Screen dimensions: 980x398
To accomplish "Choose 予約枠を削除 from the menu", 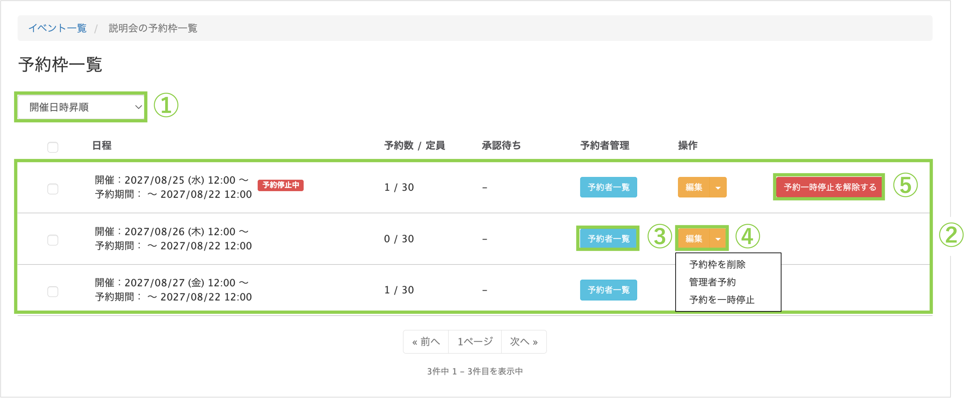I will click(x=717, y=264).
